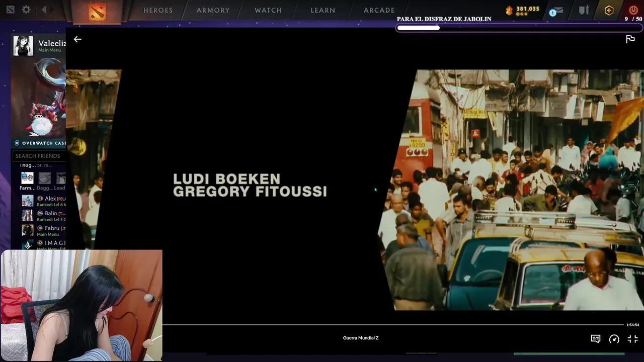Click the Farm... party member thumbnail
Image resolution: width=644 pixels, height=362 pixels.
click(27, 178)
